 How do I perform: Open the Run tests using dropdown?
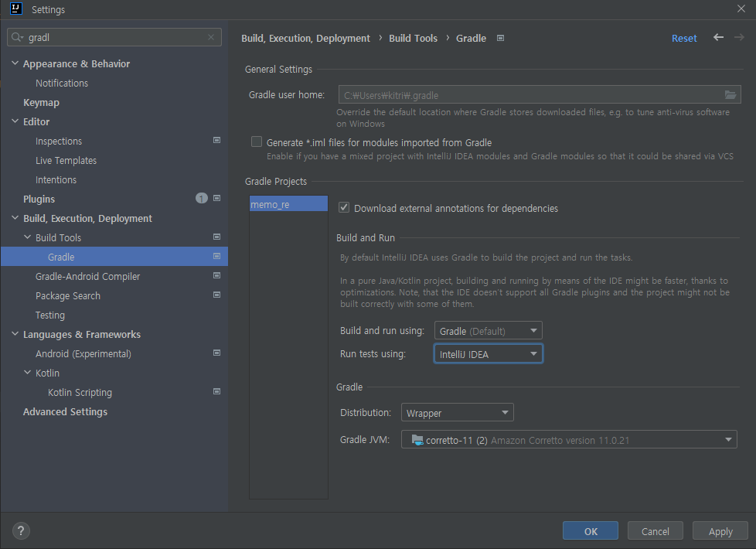488,353
